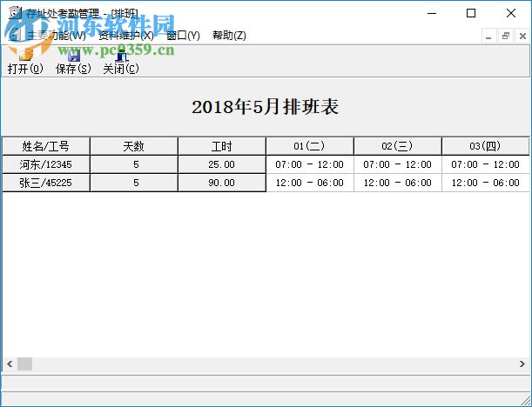Screen dimensions: 532x407
Task: Close the main application window
Action: (510, 13)
